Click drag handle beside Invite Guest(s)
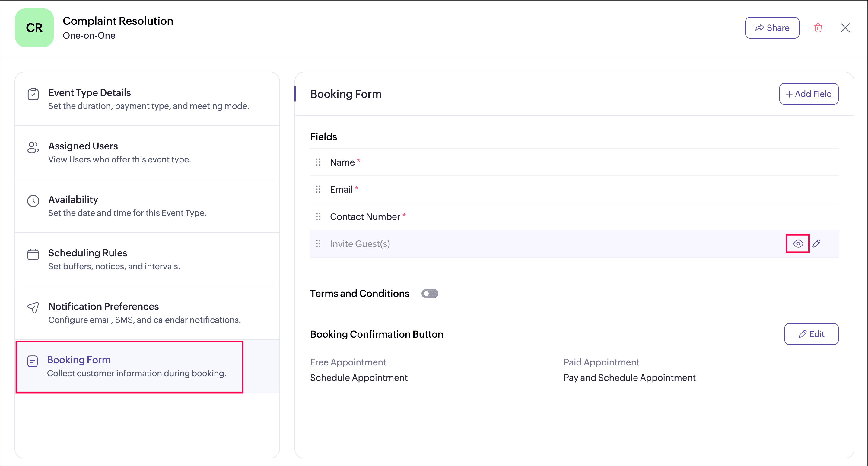Viewport: 868px width, 466px height. (x=318, y=243)
